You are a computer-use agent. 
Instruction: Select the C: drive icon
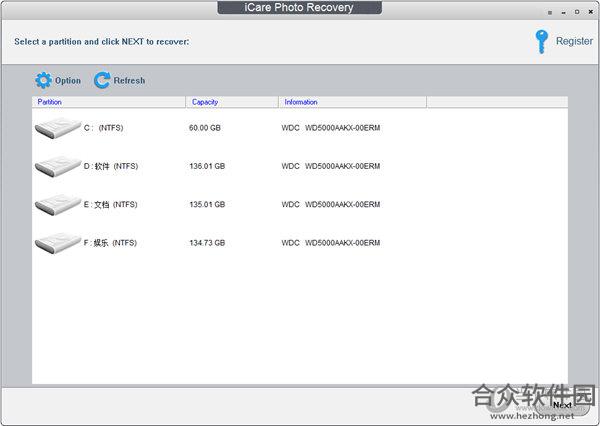58,128
